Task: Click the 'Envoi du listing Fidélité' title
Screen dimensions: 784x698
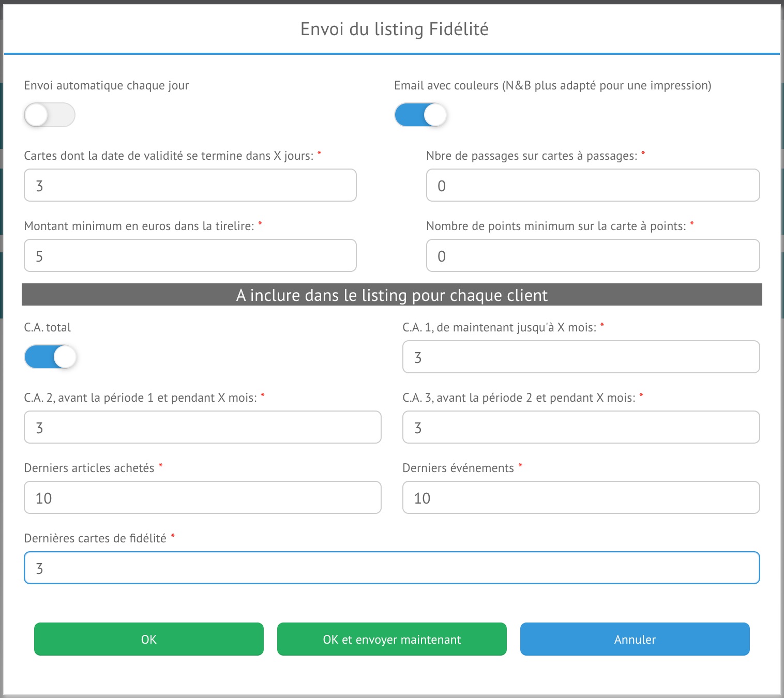Action: tap(394, 29)
